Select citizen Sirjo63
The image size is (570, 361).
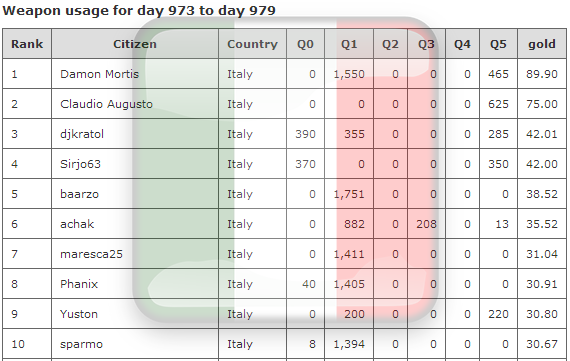(x=80, y=164)
